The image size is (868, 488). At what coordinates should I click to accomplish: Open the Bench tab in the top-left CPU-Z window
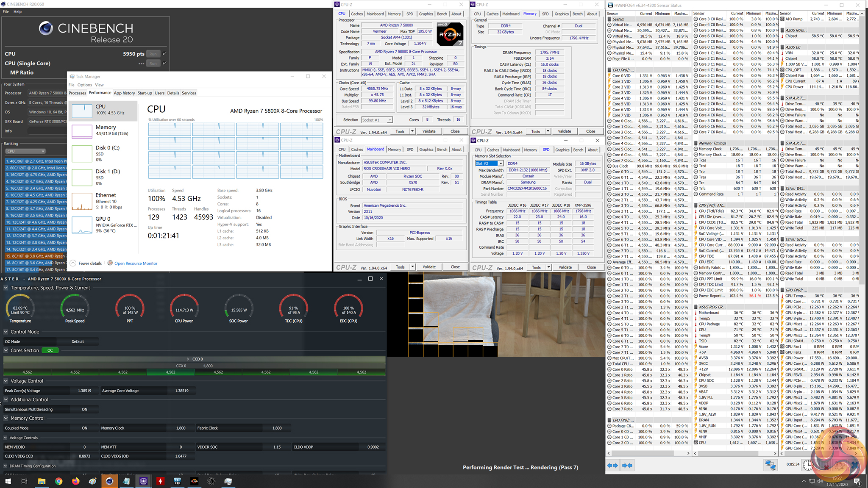(442, 14)
